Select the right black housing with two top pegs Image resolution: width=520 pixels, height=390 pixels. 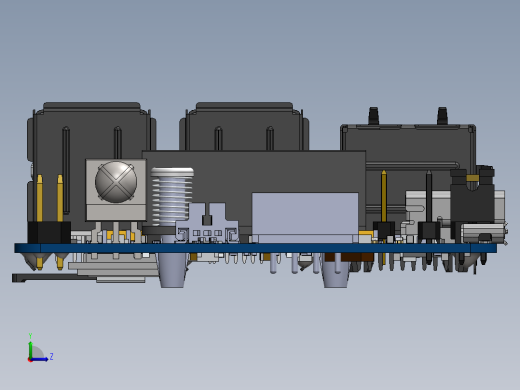pyautogui.click(x=408, y=143)
